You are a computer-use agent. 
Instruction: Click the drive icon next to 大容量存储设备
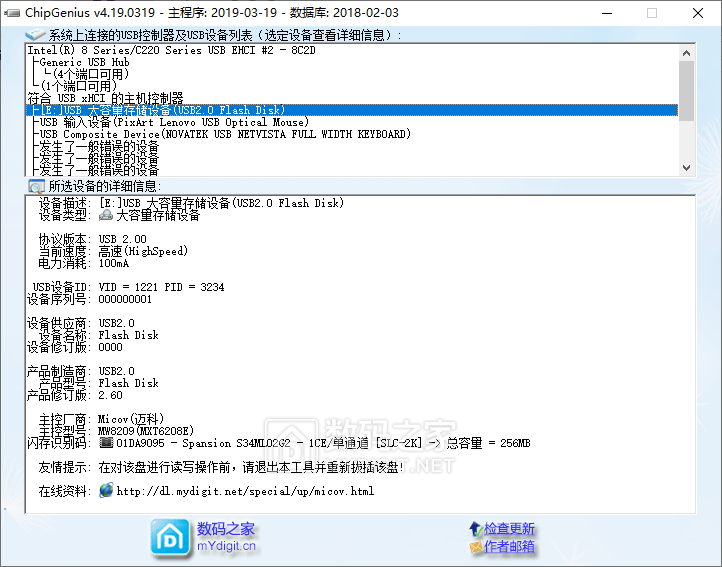pyautogui.click(x=106, y=215)
